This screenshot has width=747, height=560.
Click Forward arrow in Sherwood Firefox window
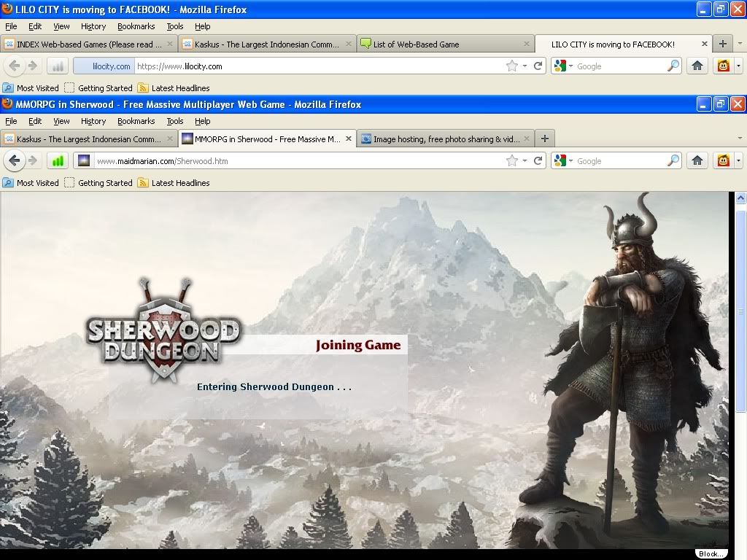tap(33, 161)
